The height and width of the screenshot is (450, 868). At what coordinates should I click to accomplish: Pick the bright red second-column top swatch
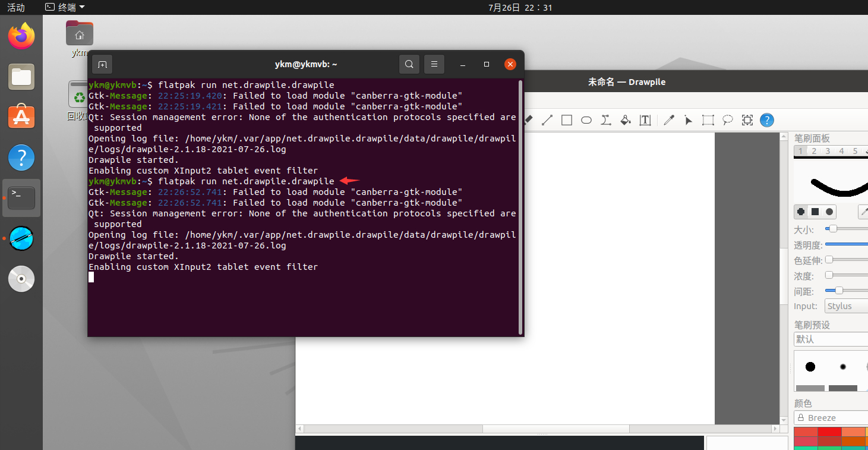point(829,432)
